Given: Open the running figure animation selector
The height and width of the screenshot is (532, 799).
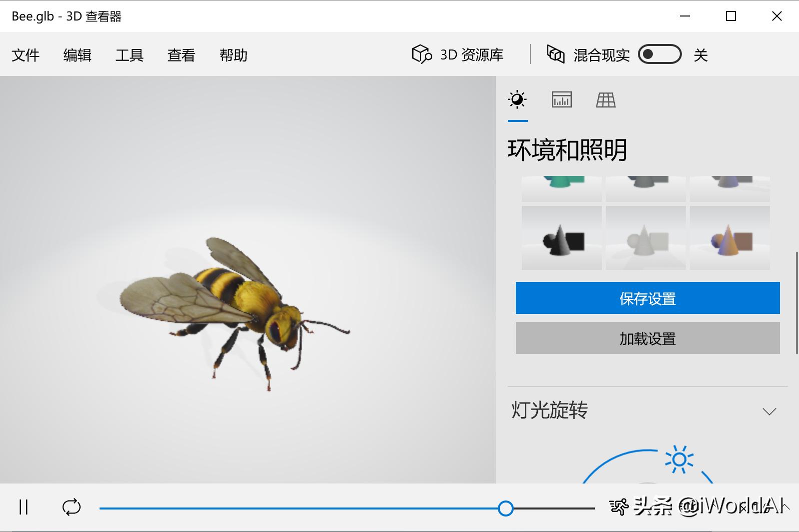Looking at the screenshot, I should click(619, 507).
